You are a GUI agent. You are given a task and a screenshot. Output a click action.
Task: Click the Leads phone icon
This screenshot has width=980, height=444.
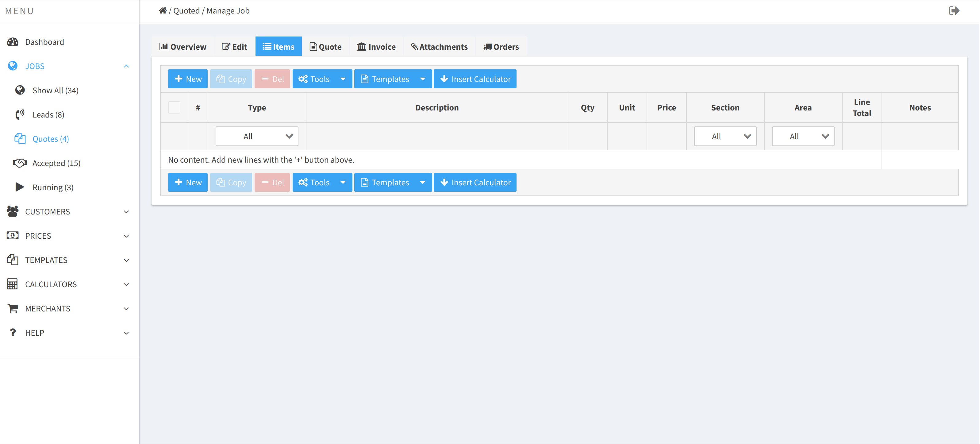coord(20,114)
